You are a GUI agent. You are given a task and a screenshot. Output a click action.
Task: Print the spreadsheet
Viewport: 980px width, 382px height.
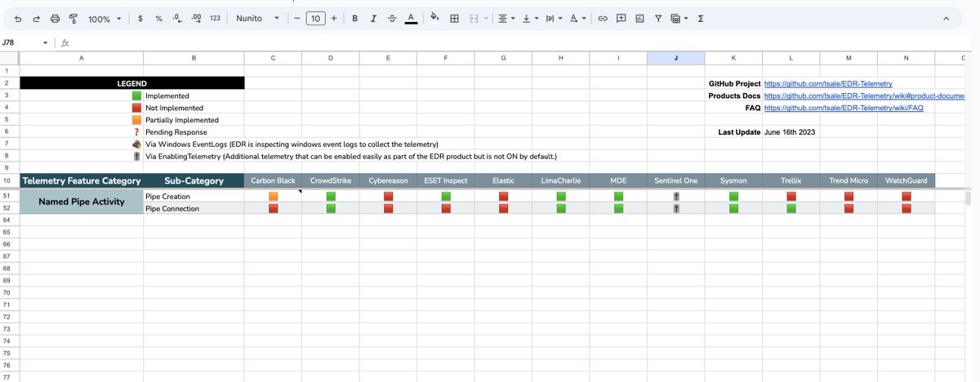(55, 18)
